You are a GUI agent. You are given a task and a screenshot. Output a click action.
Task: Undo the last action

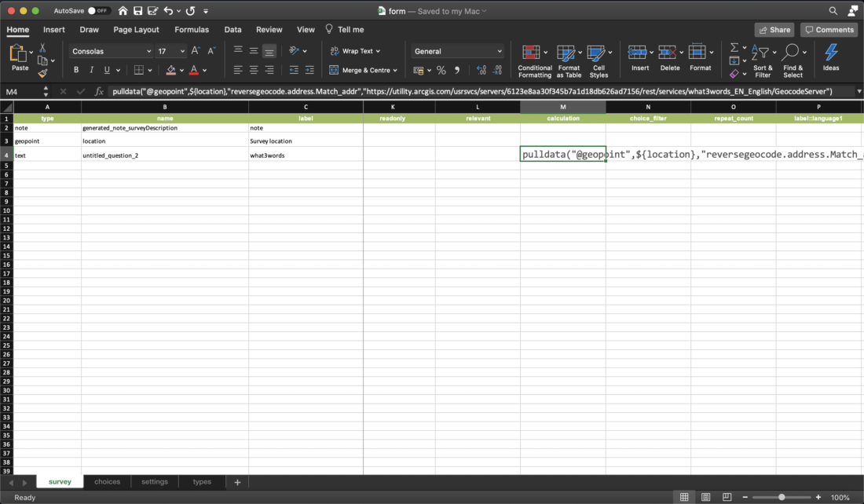[169, 11]
